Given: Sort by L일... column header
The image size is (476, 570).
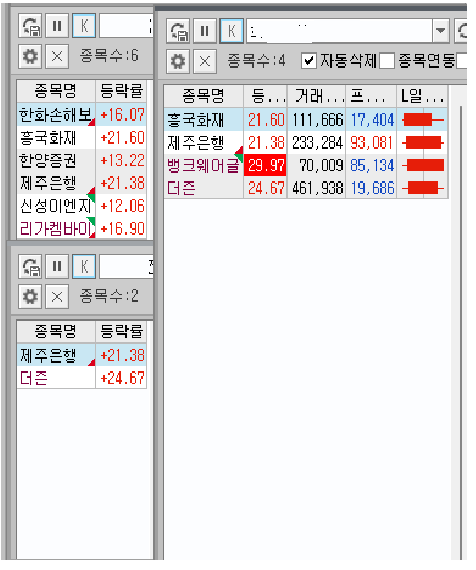Looking at the screenshot, I should 422,96.
